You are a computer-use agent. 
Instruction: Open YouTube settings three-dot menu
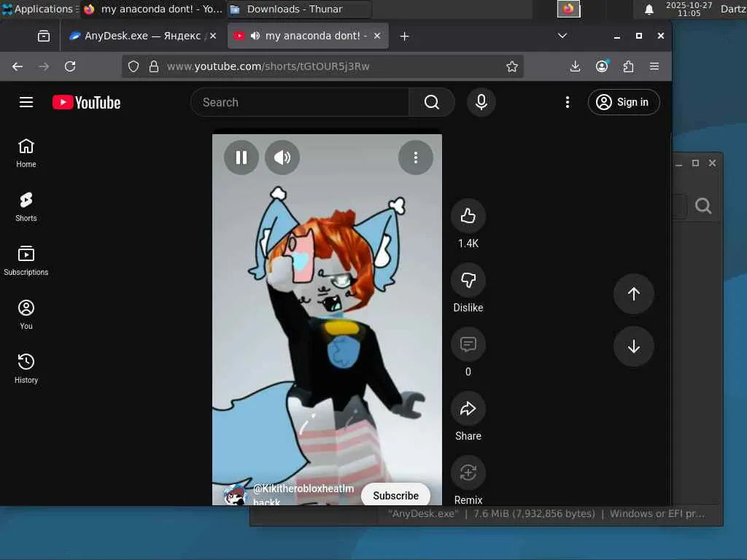pos(567,102)
